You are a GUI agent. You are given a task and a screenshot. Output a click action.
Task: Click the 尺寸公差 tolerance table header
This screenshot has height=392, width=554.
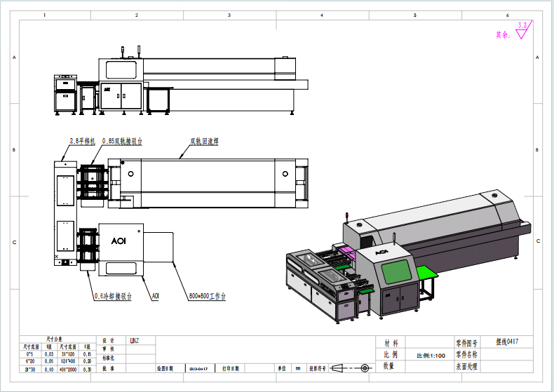(x=55, y=338)
